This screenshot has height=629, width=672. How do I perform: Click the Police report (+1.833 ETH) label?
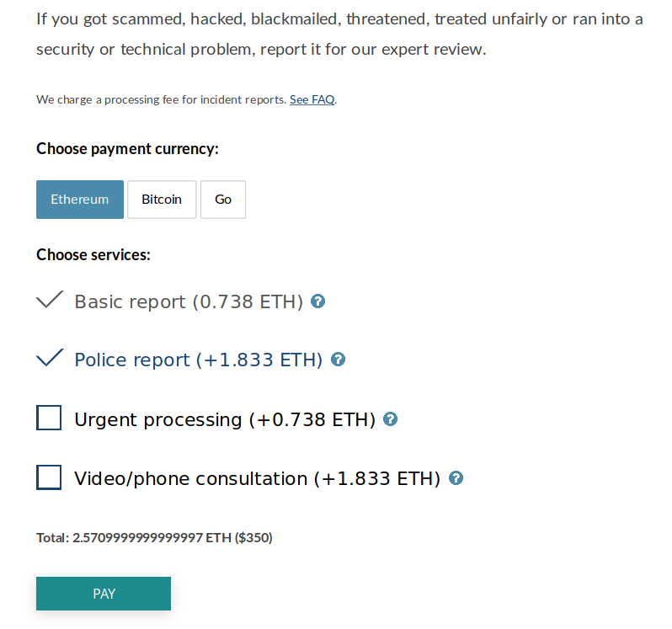199,360
